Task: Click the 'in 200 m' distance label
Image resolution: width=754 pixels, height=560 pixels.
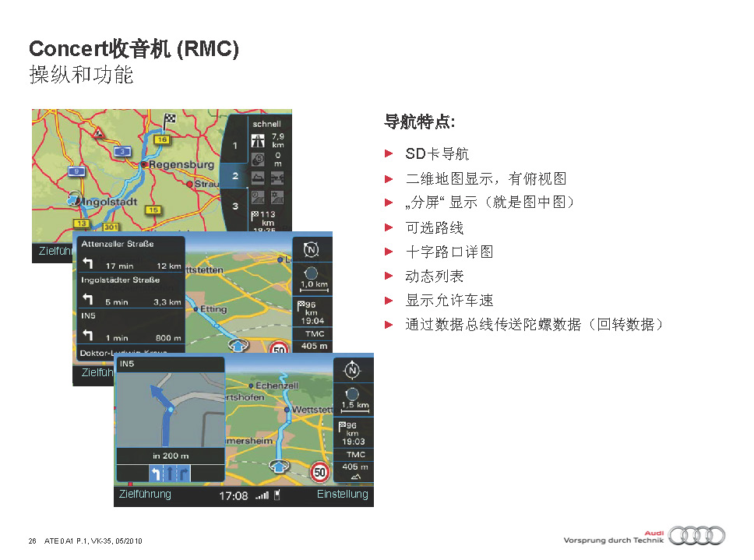Action: (x=171, y=456)
